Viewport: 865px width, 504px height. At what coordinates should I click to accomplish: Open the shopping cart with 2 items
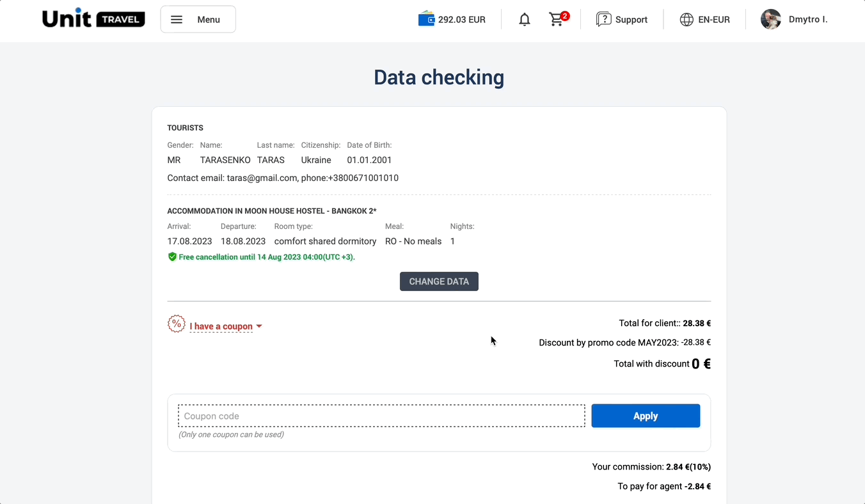click(557, 19)
